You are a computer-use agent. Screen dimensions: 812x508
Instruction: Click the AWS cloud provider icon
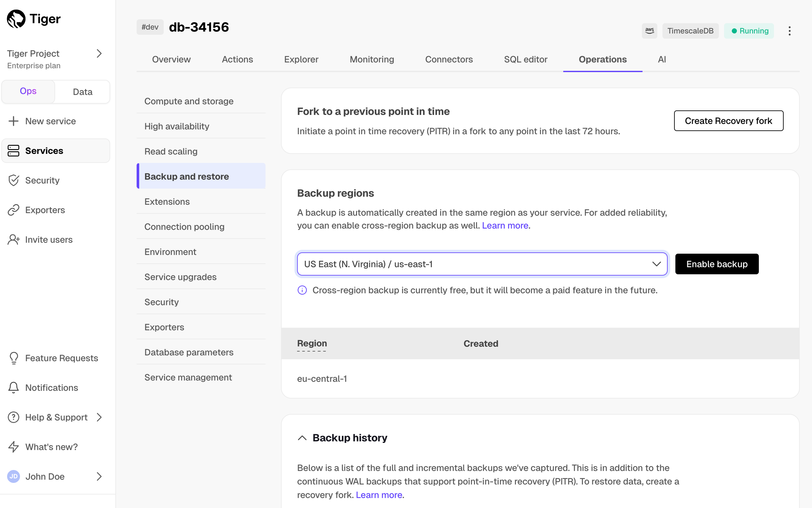(x=649, y=31)
